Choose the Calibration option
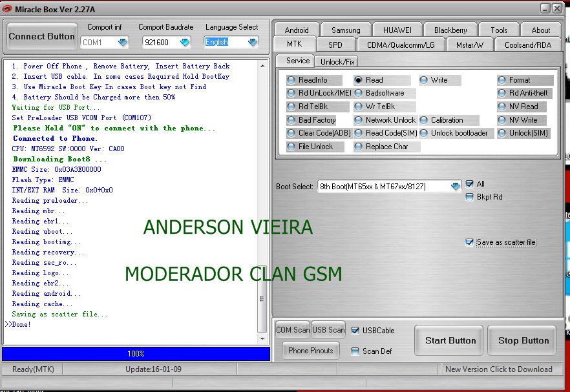Screen dimensions: 570x392 pyautogui.click(x=449, y=120)
